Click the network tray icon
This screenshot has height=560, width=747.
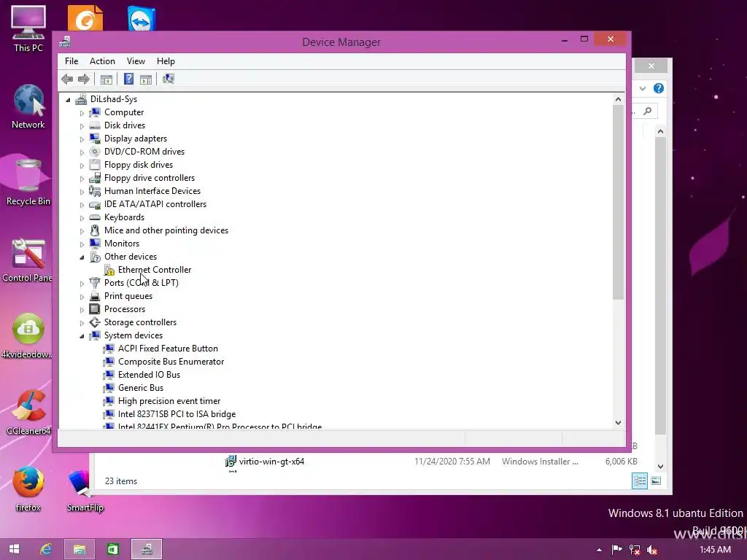pos(635,550)
